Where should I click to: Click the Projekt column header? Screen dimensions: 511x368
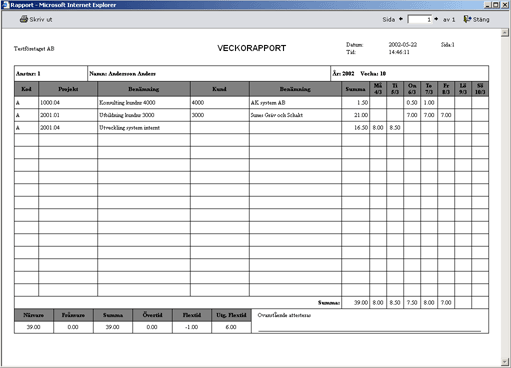(x=68, y=89)
